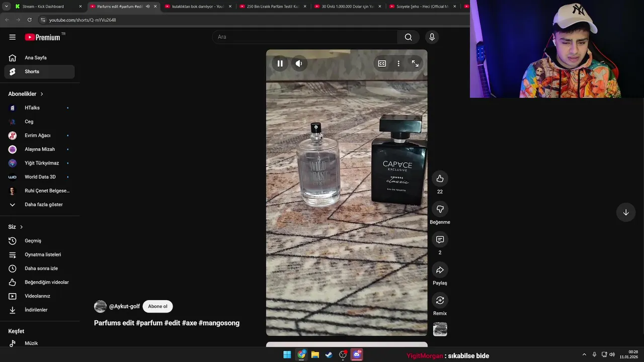The height and width of the screenshot is (362, 644).
Task: Open the Windows Start menu
Action: coord(287,355)
